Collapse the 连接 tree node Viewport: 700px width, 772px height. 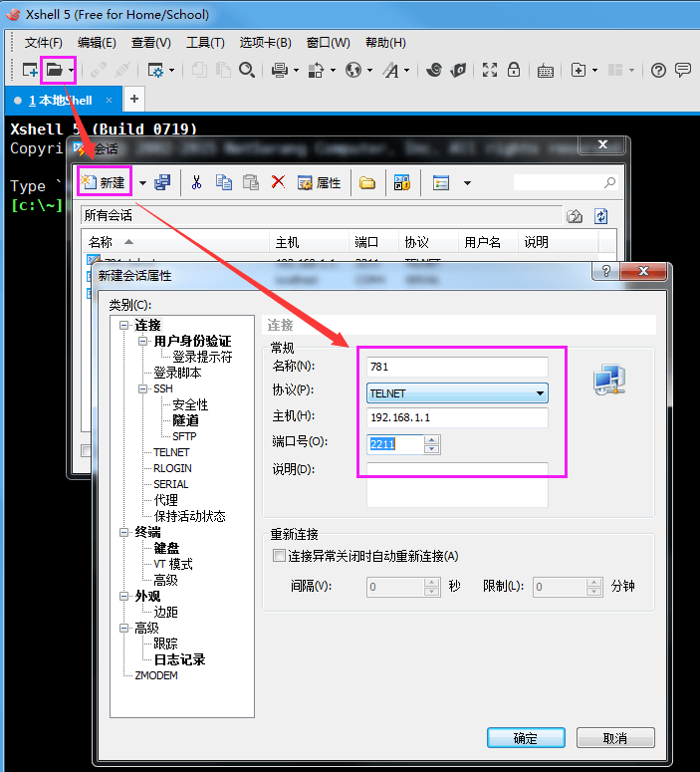point(124,325)
